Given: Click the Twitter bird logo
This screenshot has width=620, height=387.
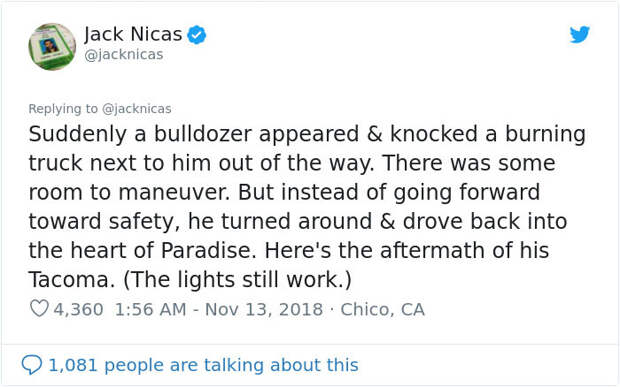Looking at the screenshot, I should [580, 34].
